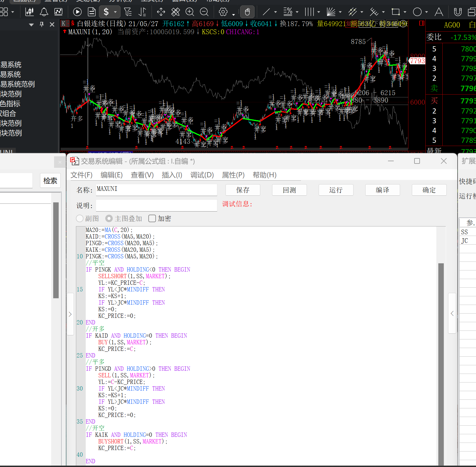This screenshot has height=467, width=476.
Task: Select the 主图叠加 radio option
Action: coord(109,218)
